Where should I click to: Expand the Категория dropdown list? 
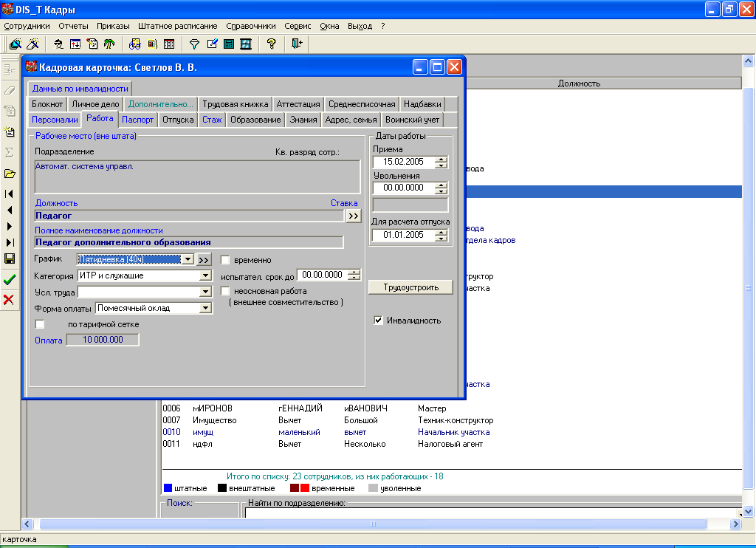pos(205,276)
